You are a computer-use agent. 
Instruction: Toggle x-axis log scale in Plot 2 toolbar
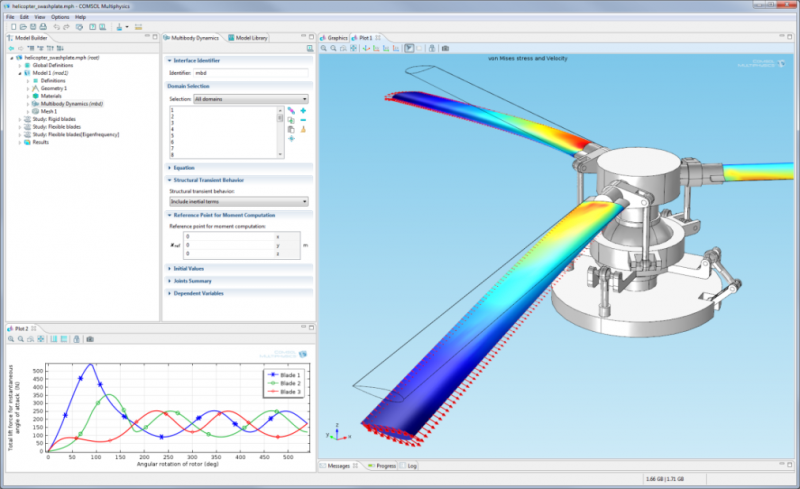pyautogui.click(x=54, y=339)
